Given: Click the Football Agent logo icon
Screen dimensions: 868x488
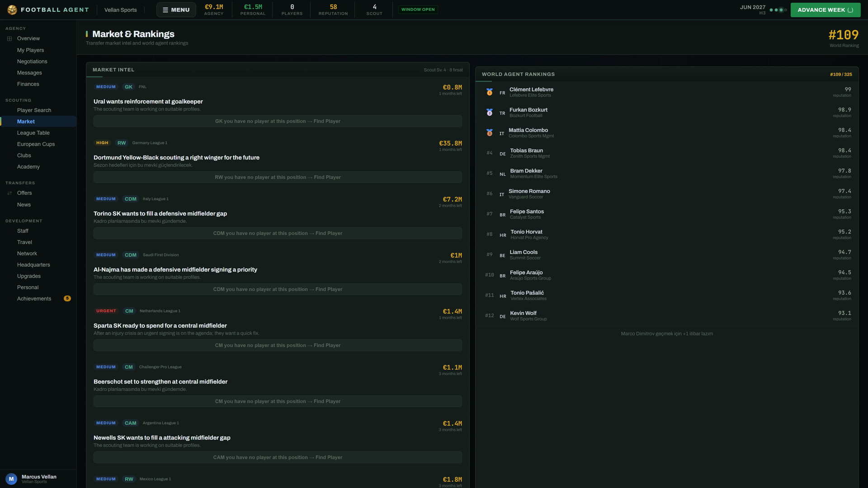Looking at the screenshot, I should coord(12,9).
